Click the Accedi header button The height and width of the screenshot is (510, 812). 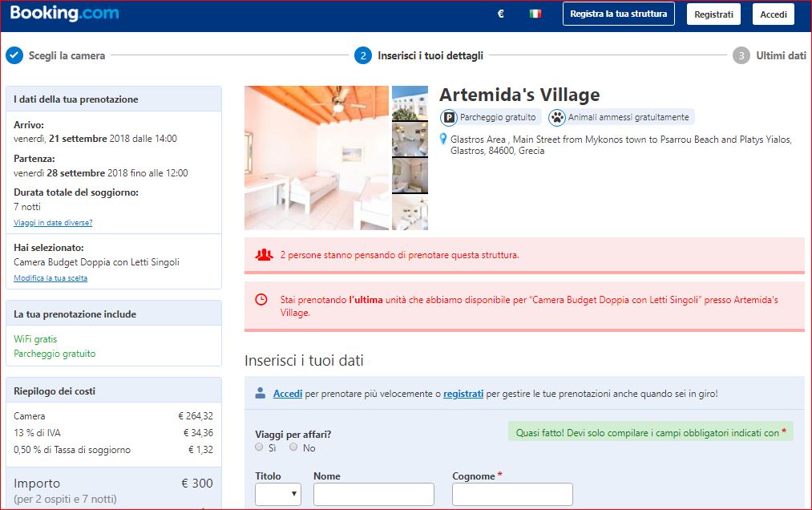coord(774,14)
